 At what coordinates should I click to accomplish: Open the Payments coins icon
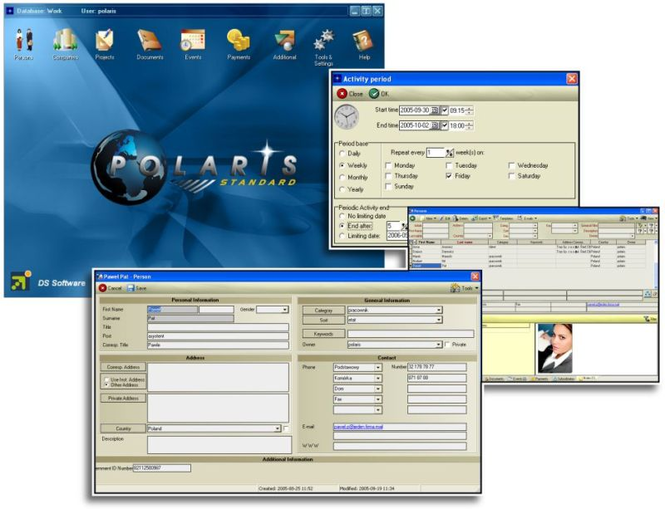(x=238, y=40)
